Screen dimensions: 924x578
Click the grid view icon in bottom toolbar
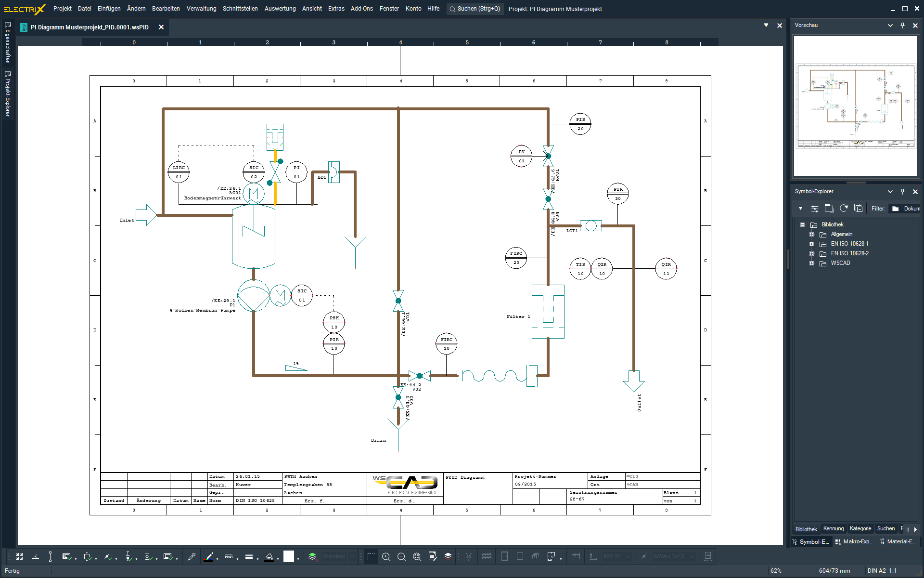click(19, 557)
